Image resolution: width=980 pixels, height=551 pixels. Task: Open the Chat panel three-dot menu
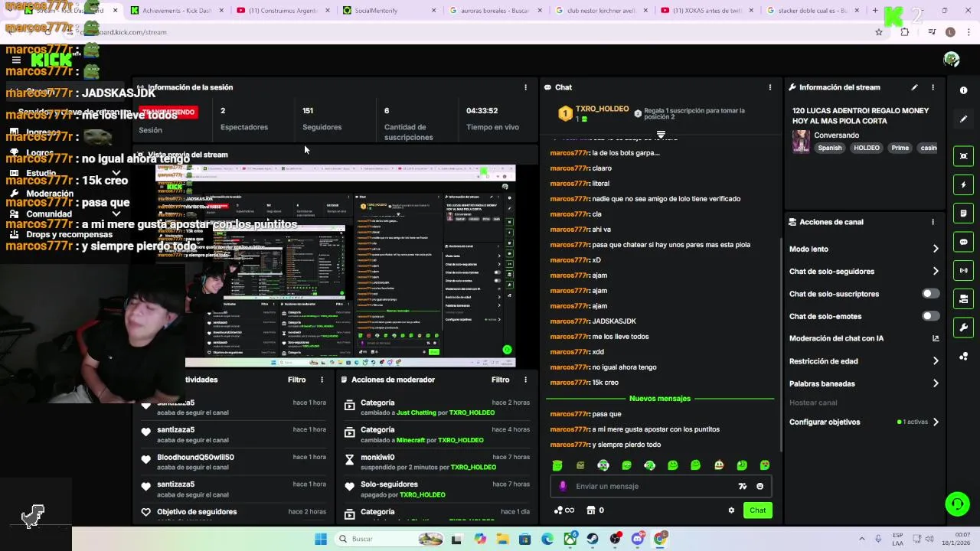769,87
